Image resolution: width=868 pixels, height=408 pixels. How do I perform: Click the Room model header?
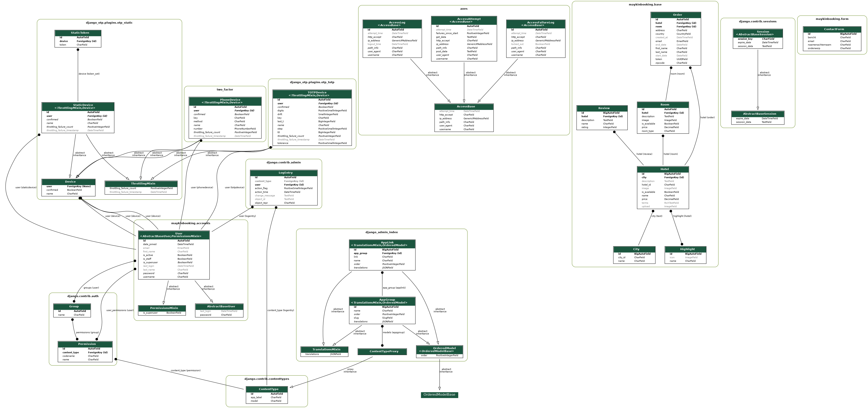coord(663,105)
